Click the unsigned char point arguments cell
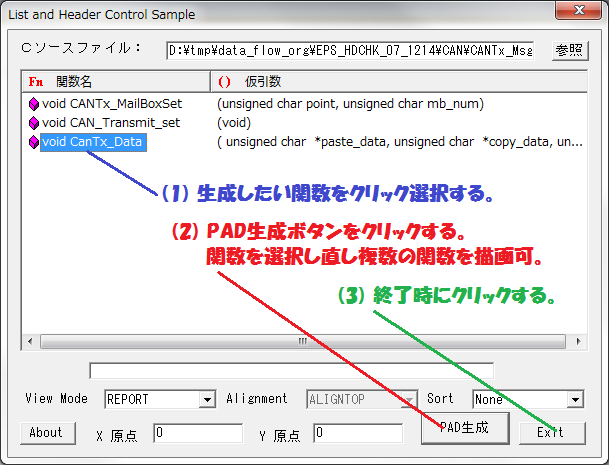The height and width of the screenshot is (465, 609). click(350, 104)
